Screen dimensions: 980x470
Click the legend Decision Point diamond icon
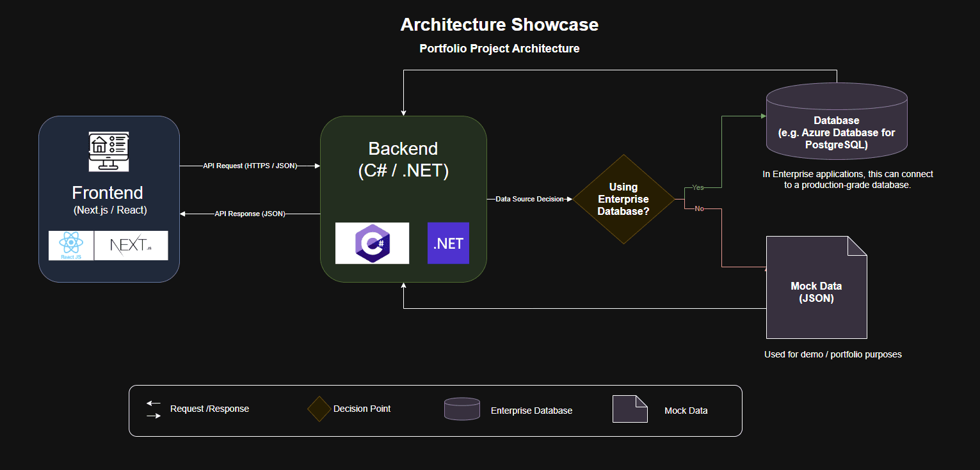[319, 409]
